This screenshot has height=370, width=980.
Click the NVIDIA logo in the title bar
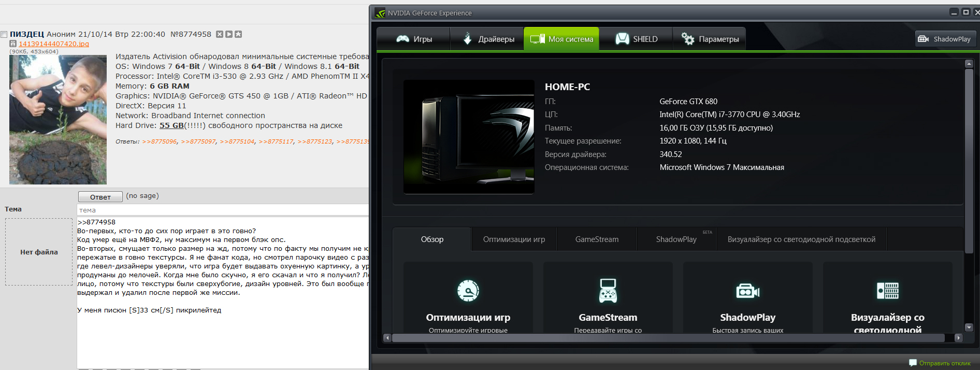point(380,13)
